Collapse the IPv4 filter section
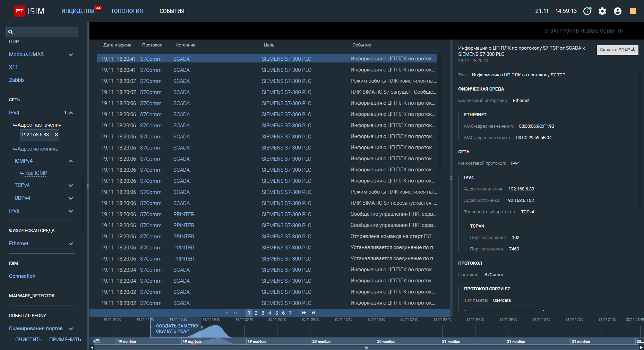The height and width of the screenshot is (350, 644). tap(71, 113)
